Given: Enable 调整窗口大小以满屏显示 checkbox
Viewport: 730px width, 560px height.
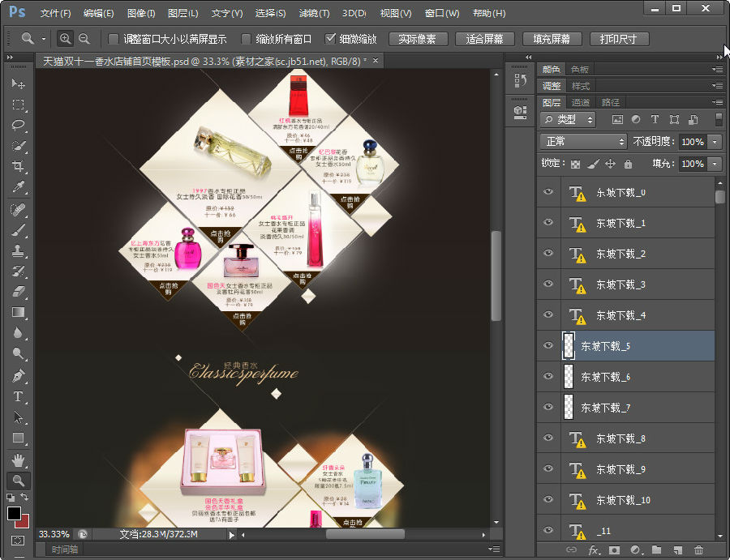Looking at the screenshot, I should point(114,39).
